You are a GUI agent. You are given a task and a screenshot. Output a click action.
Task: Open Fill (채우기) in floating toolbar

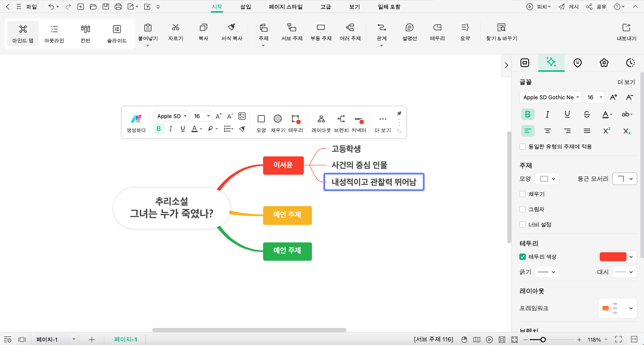[278, 123]
